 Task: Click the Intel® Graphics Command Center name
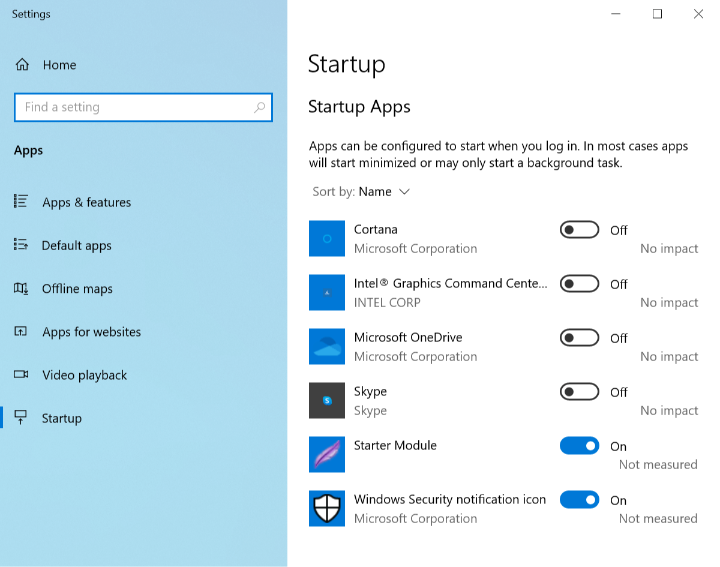click(450, 283)
